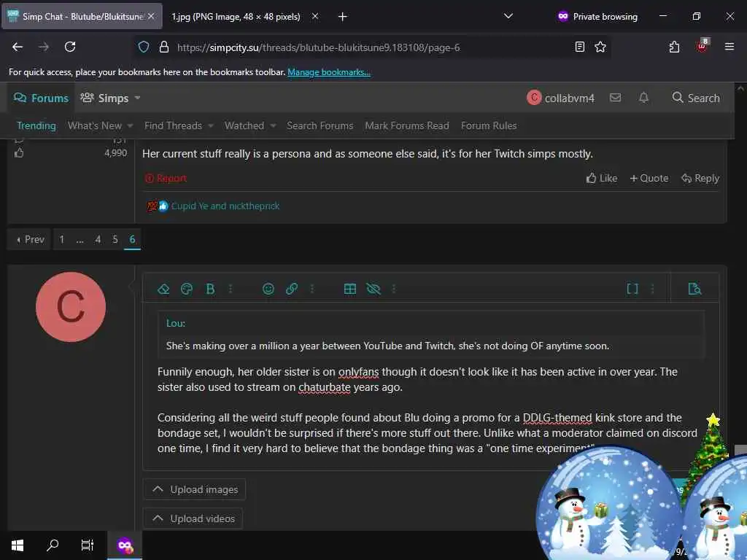Select the Trending sub-navigation link
The height and width of the screenshot is (560, 747).
(x=36, y=125)
